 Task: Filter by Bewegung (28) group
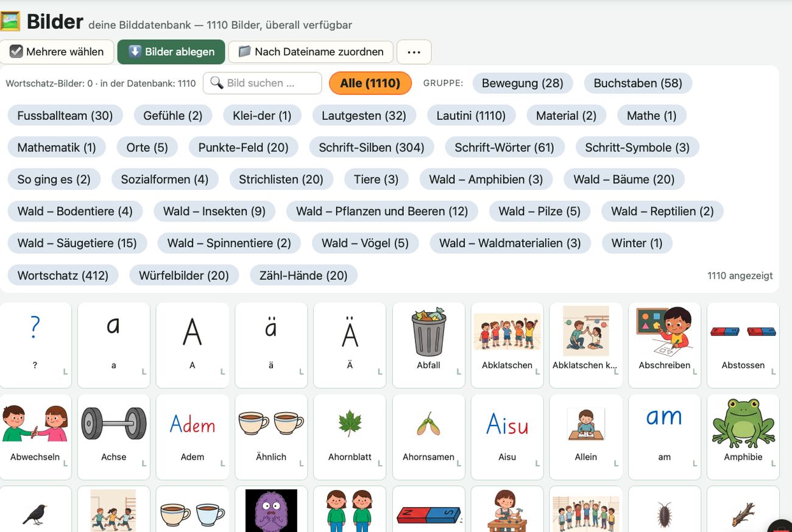click(x=523, y=83)
